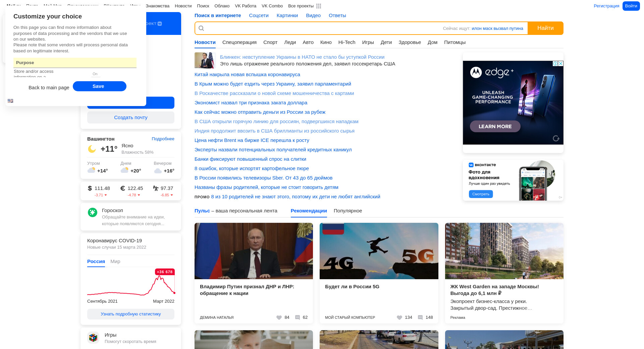Open the Пульс feed link
This screenshot has width=644, height=349.
(202, 211)
